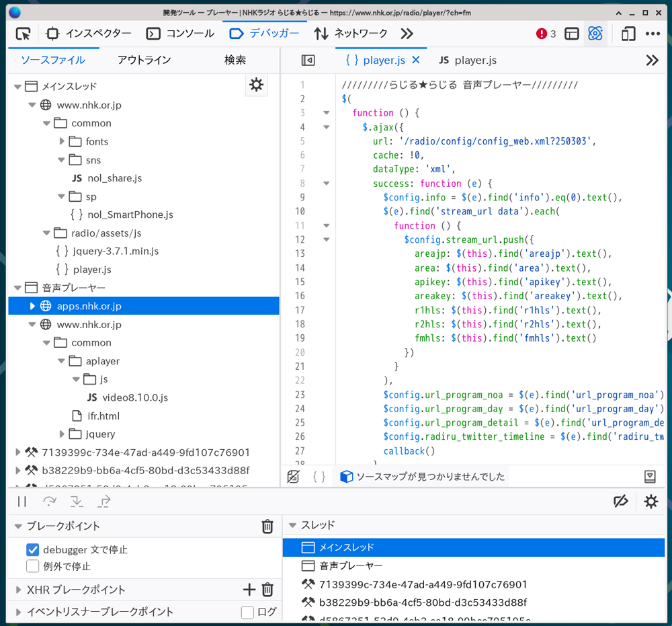
Task: Click the error count badge
Action: [546, 34]
